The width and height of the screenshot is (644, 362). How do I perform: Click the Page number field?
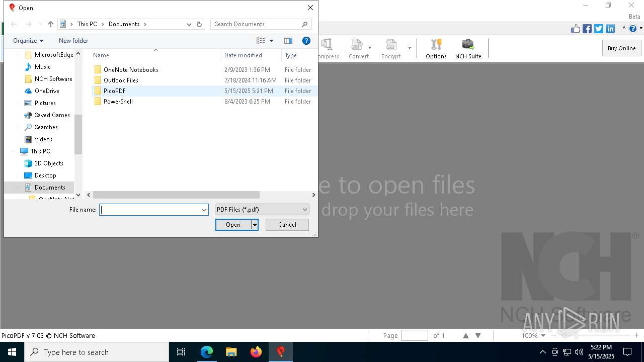[x=415, y=335]
